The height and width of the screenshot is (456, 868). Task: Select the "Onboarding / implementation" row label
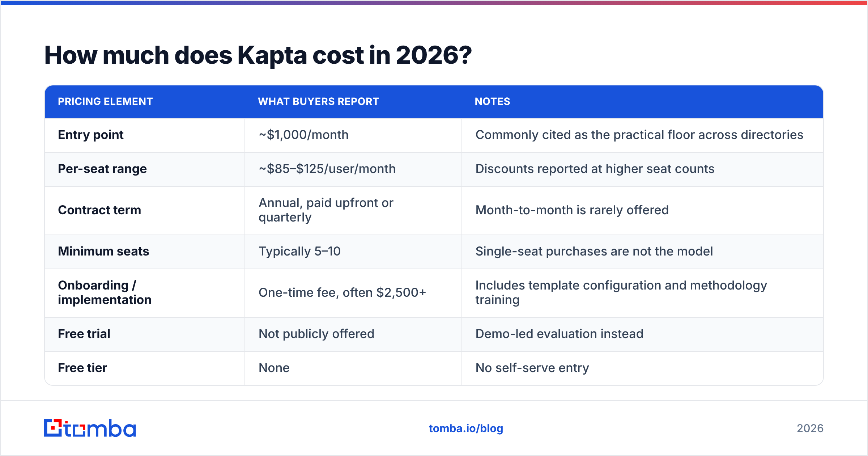pos(105,293)
